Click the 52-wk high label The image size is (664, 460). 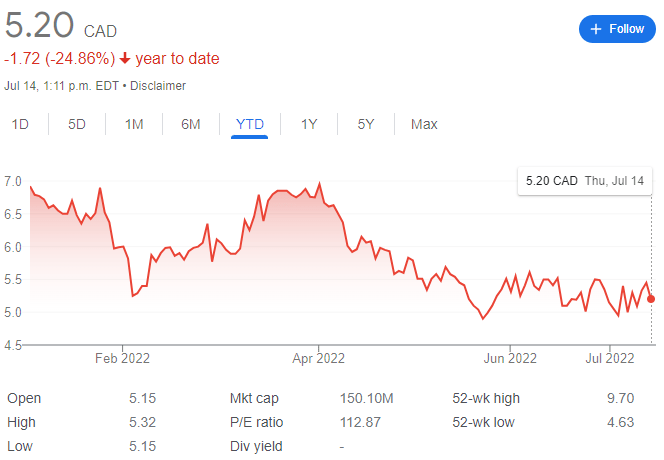tap(486, 399)
